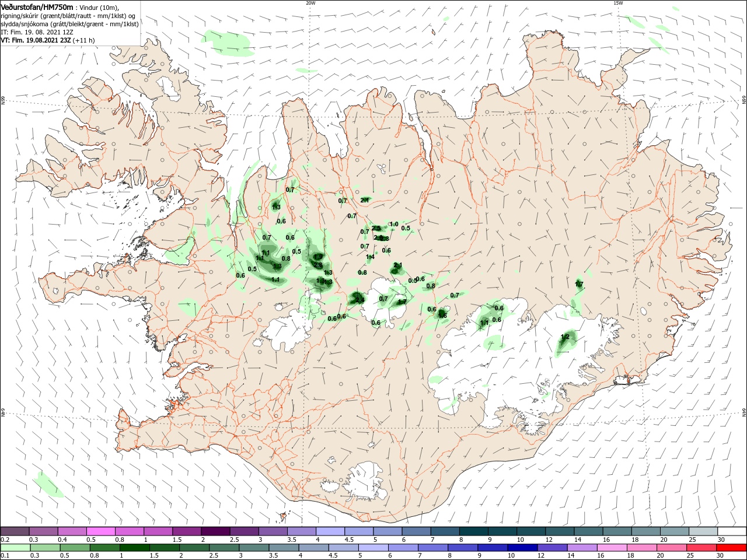This screenshot has width=747, height=560.
Task: Click the royal blue 8–9 rain swatch
Action: [463, 548]
